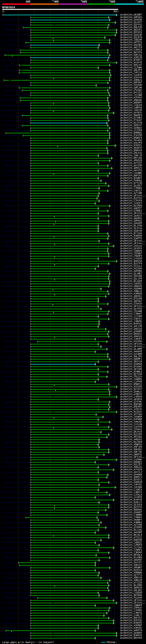Viewport: 146px width, 644px height.
Task: Click the orange ~40% identity legend segment
Action: [x=45, y=4]
